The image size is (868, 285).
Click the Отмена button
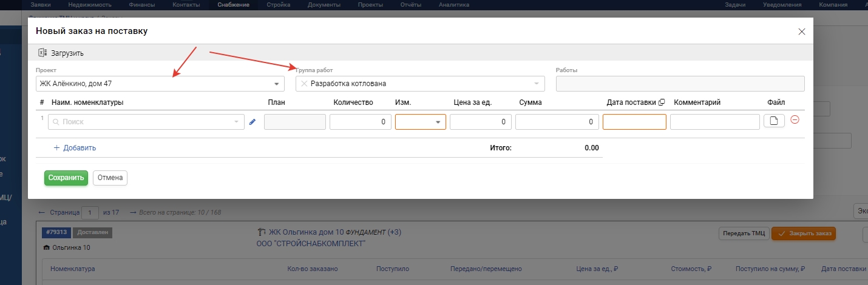[x=110, y=178]
